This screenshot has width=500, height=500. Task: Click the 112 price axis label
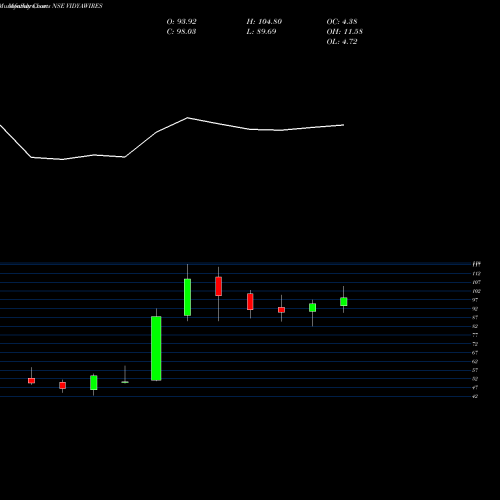(x=476, y=274)
